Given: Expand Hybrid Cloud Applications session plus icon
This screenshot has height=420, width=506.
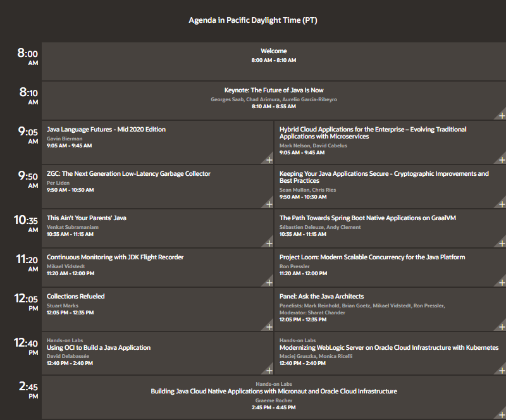Looking at the screenshot, I should point(502,159).
